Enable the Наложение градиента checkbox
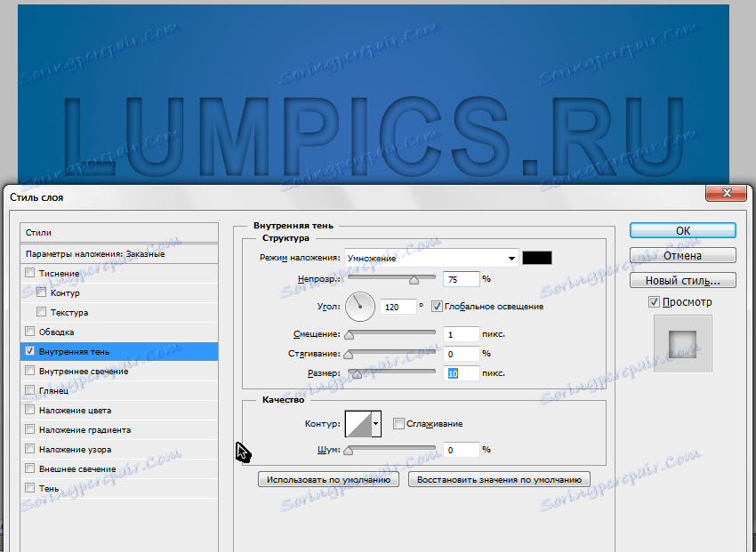The height and width of the screenshot is (552, 756). point(30,429)
